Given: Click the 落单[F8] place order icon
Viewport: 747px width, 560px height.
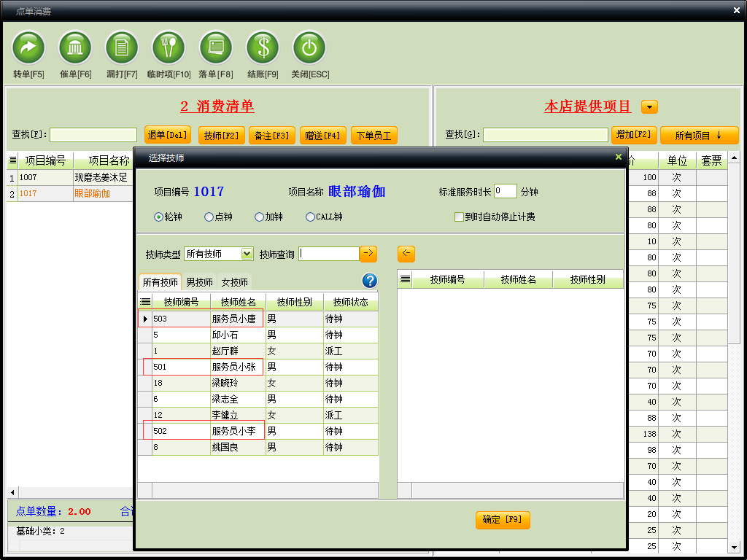Looking at the screenshot, I should tap(215, 47).
